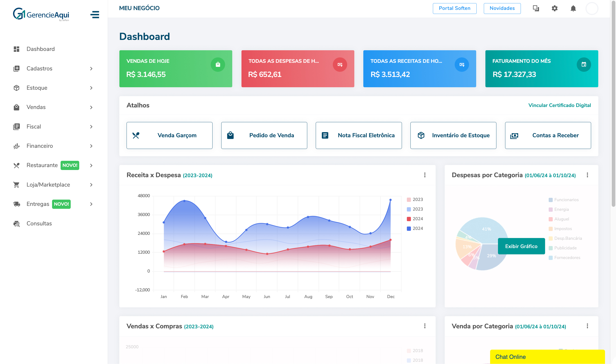Expand the Financeiro sidebar menu

coord(39,146)
